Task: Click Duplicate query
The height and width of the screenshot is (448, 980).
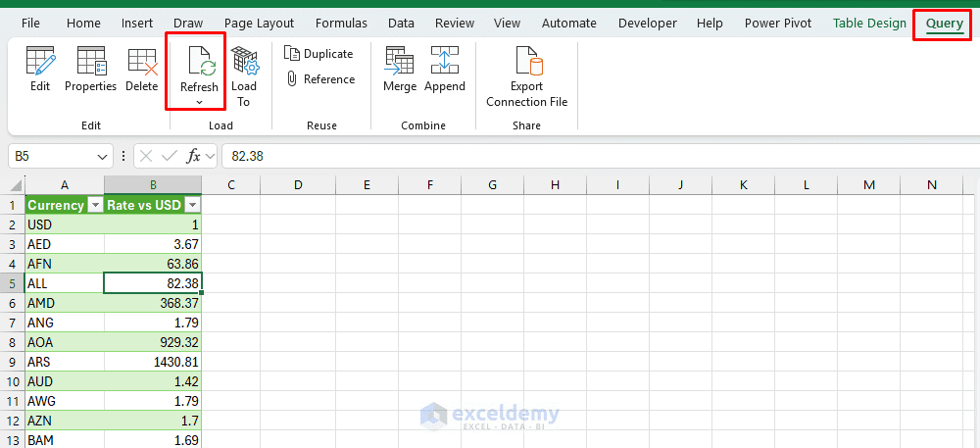Action: click(318, 54)
